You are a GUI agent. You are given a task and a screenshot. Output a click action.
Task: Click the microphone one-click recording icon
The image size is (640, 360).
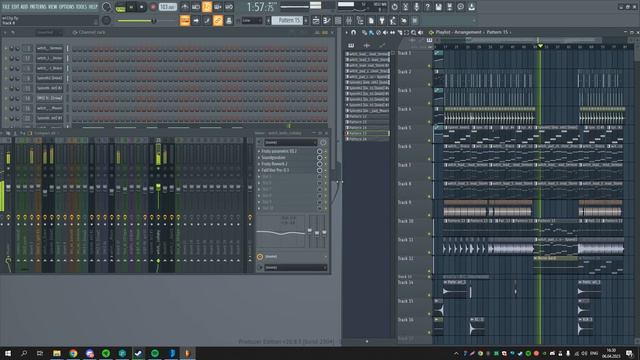(416, 7)
